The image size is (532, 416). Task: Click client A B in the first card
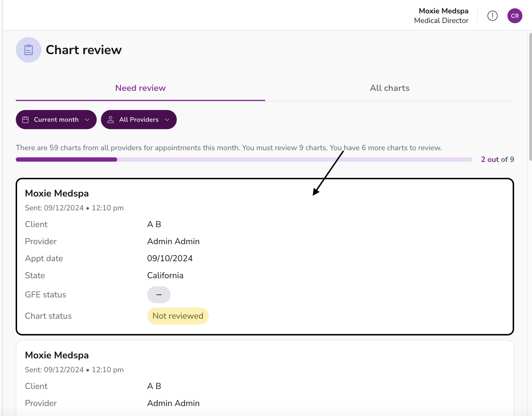click(154, 224)
